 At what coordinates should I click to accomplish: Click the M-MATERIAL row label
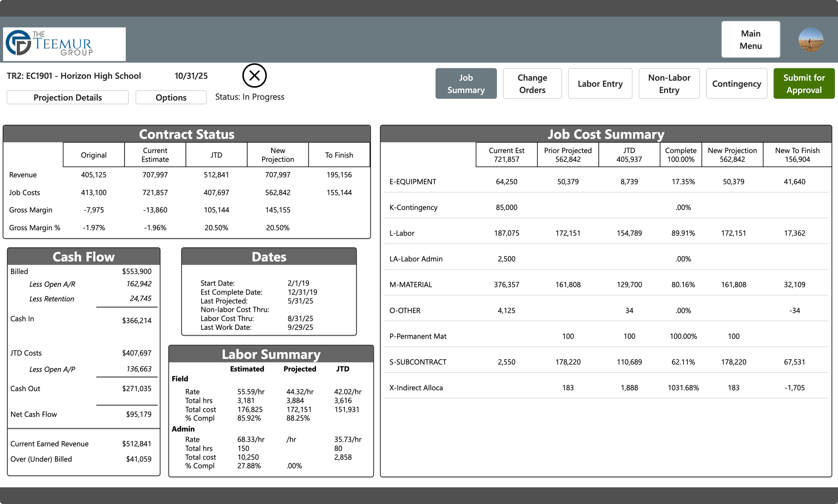410,285
